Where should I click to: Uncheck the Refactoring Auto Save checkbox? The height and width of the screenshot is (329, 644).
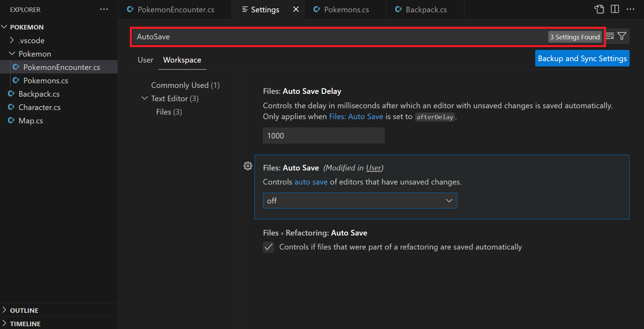[x=268, y=247]
